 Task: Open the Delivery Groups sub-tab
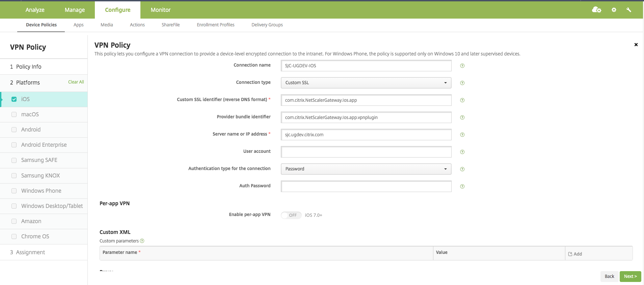267,25
